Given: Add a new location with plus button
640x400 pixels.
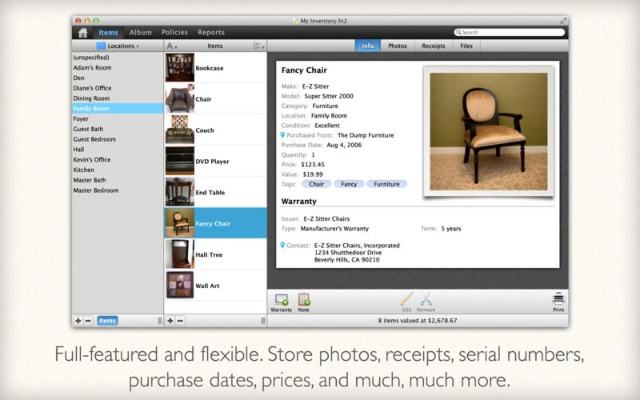Looking at the screenshot, I should (x=78, y=320).
